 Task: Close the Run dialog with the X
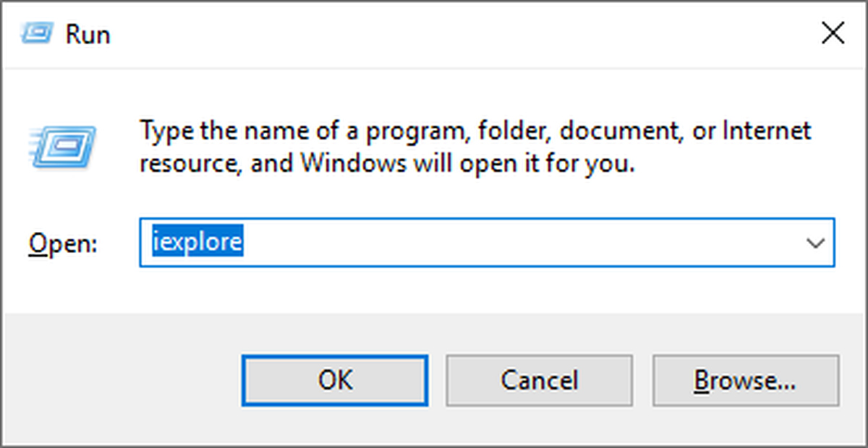point(833,33)
